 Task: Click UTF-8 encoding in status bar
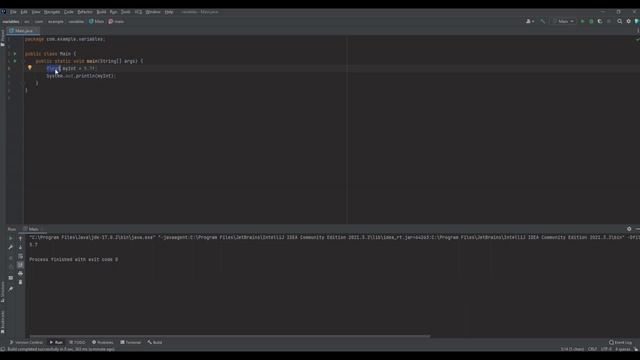click(606, 349)
